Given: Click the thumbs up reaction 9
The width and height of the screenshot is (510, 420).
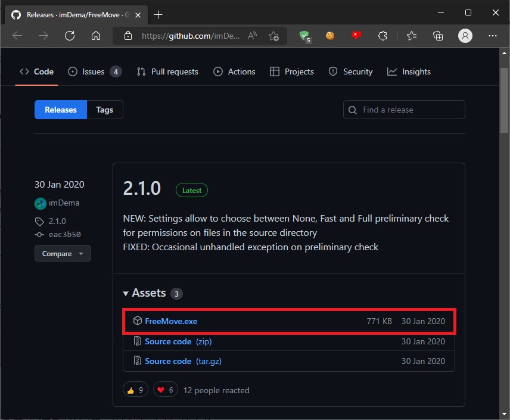Looking at the screenshot, I should click(x=135, y=390).
